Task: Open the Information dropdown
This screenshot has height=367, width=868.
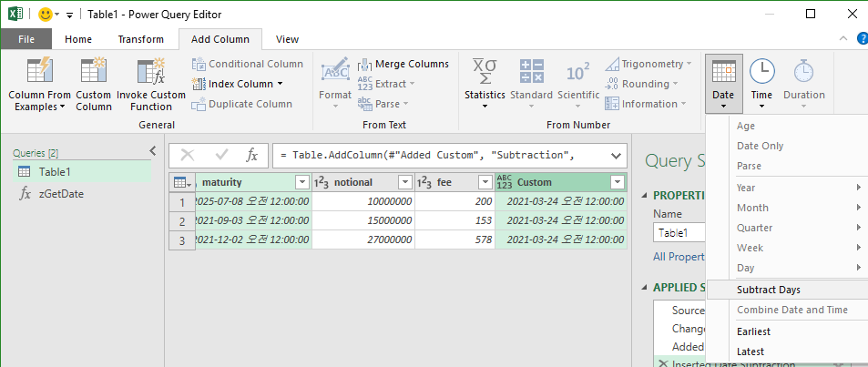Action: 646,104
